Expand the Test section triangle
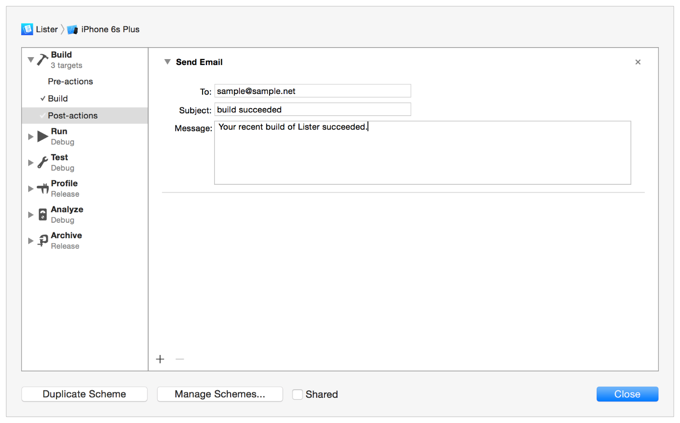Screen dimensions: 680x423 (31, 163)
